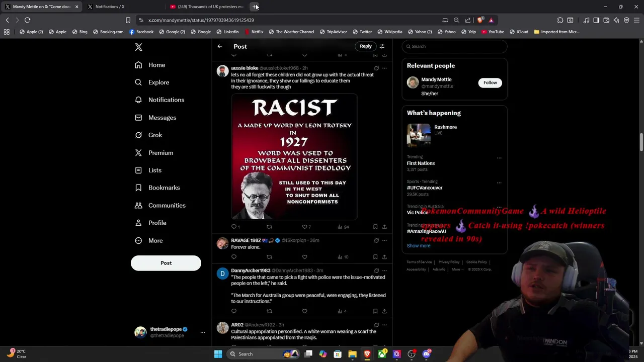Viewport: 644px width, 362px height.
Task: Open Grok action on AR02's reply
Action: tap(376, 325)
